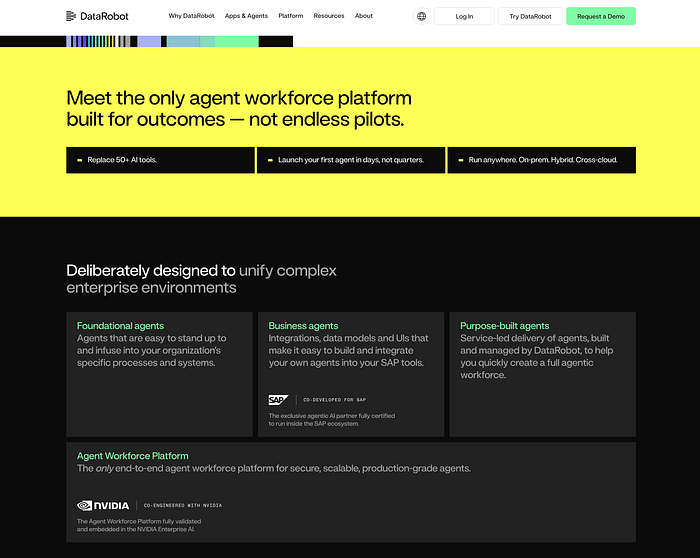Click the green block in color stripe banner
This screenshot has height=558, width=700.
click(237, 42)
